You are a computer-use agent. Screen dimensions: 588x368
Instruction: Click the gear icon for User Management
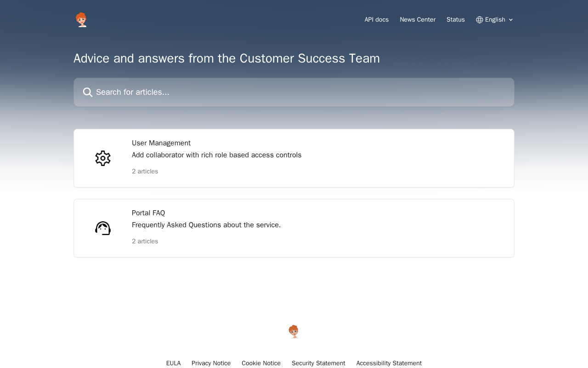tap(103, 158)
